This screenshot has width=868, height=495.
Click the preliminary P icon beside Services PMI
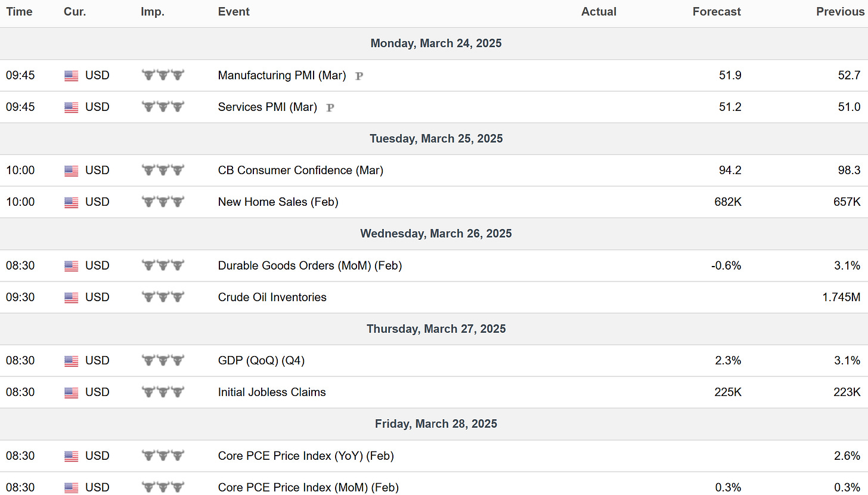330,108
